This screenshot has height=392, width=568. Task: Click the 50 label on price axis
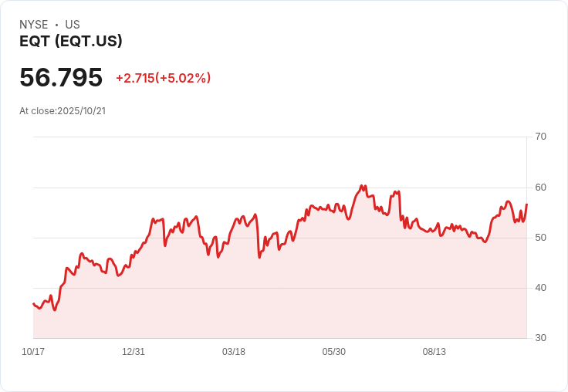click(x=541, y=238)
